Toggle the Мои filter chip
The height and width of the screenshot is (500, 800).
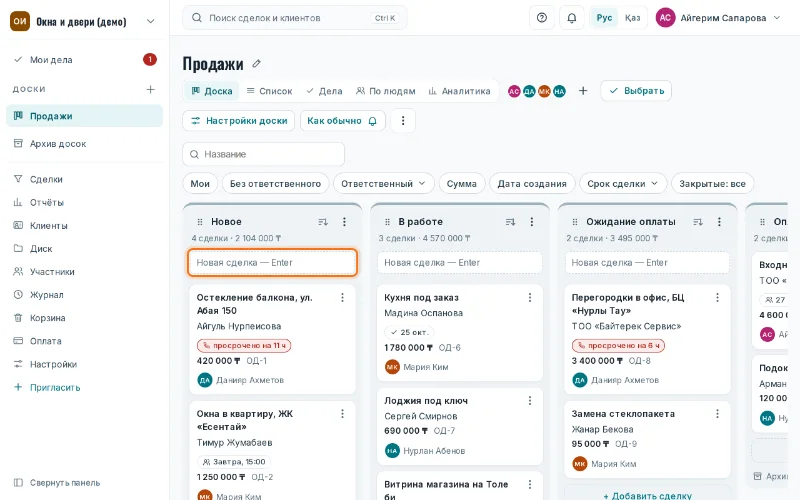(200, 184)
